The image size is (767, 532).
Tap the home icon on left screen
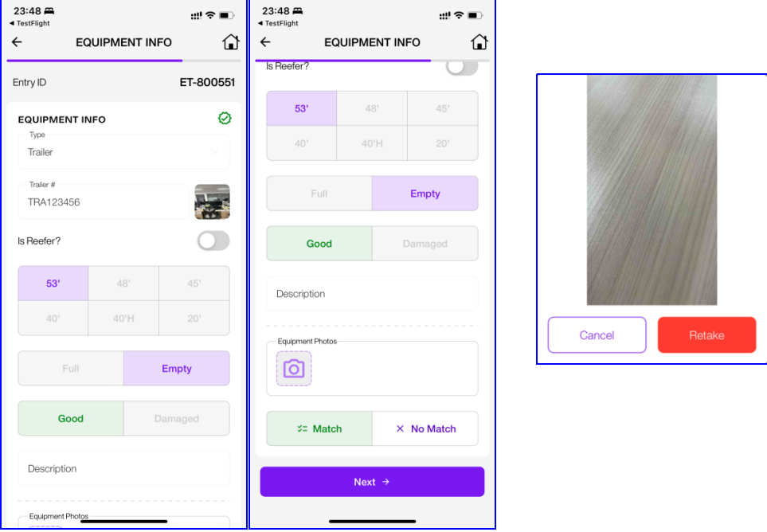pyautogui.click(x=231, y=42)
